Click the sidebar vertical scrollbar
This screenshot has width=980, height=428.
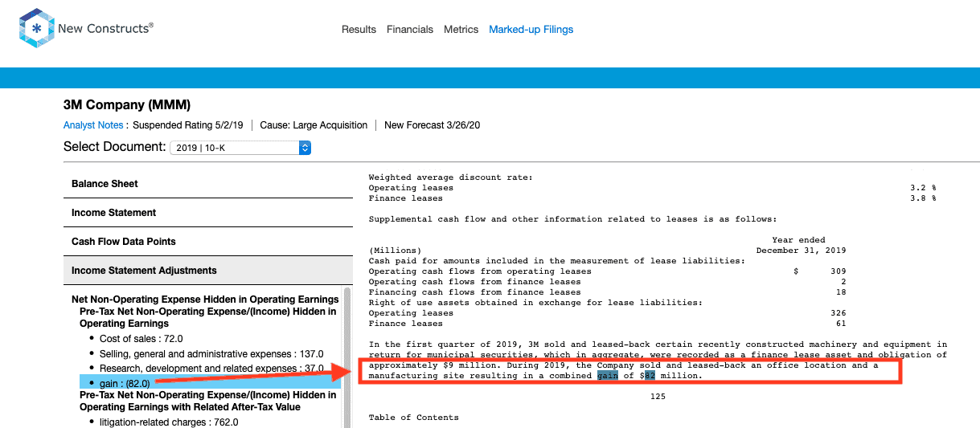[x=347, y=357]
